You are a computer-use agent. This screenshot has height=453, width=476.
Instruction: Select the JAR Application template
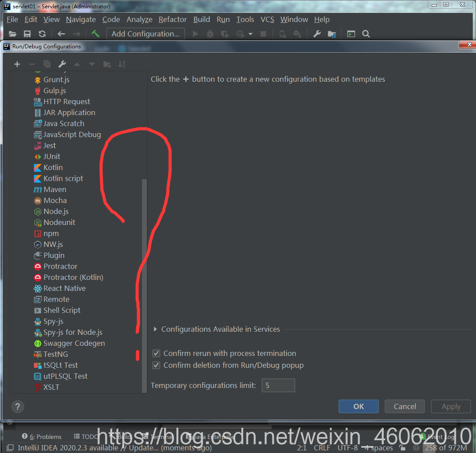[69, 112]
